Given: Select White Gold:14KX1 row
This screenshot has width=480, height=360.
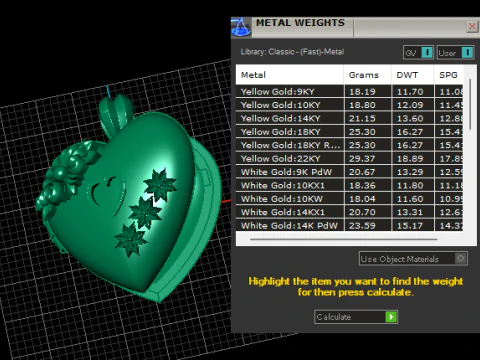Looking at the screenshot, I should (349, 212).
